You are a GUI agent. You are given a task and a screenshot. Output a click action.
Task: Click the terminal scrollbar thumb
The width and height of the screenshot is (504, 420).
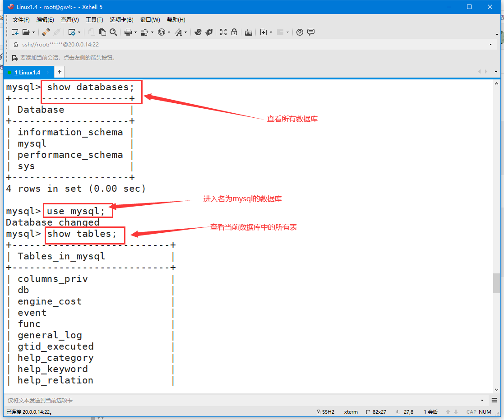point(496,283)
